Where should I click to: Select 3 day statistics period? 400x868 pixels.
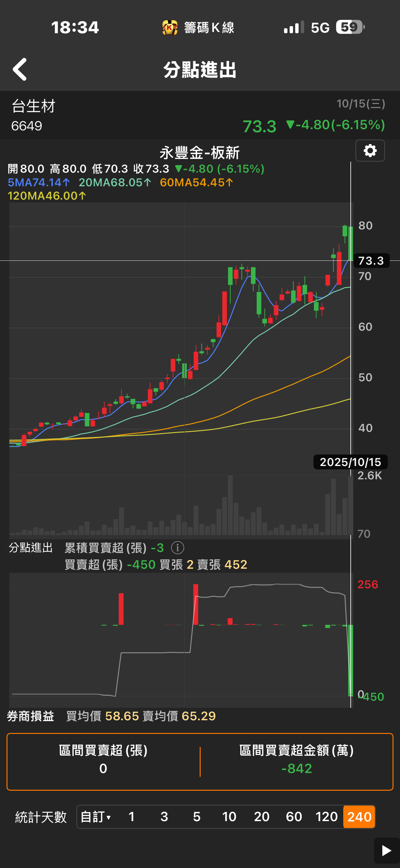[164, 817]
